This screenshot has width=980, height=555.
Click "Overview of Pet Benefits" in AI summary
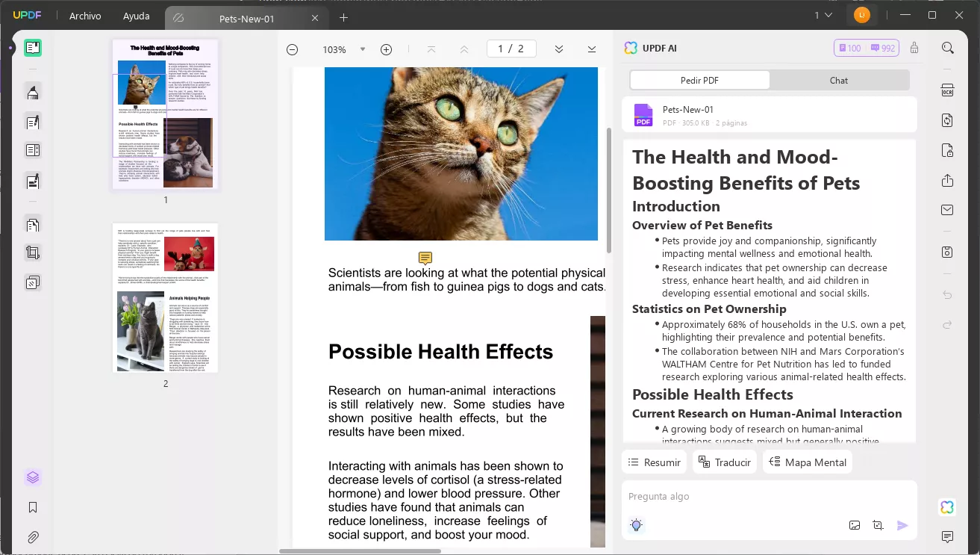[702, 226]
